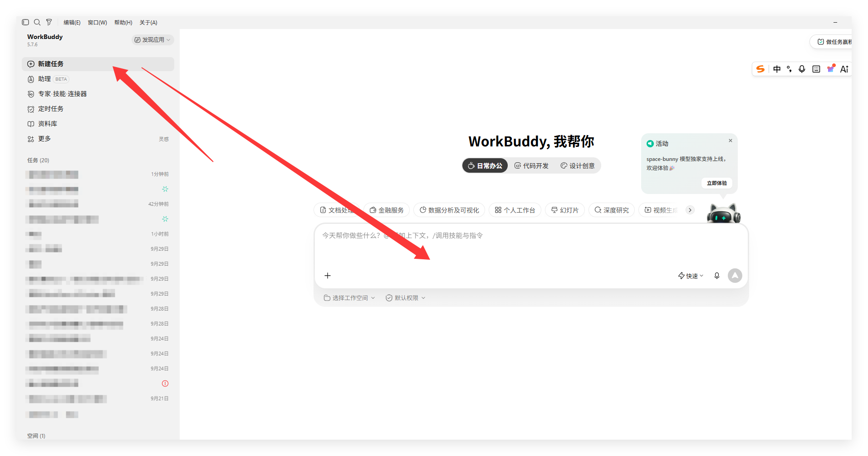Open the 编辑(E) menu
Image resolution: width=868 pixels, height=456 pixels.
[72, 23]
